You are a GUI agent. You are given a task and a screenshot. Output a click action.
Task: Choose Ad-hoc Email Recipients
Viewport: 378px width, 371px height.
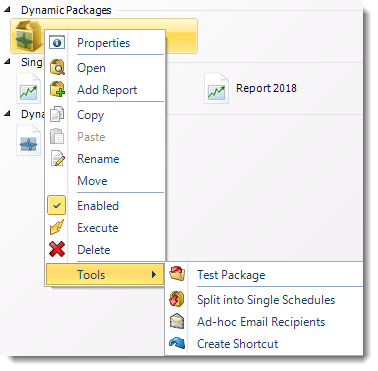[261, 322]
